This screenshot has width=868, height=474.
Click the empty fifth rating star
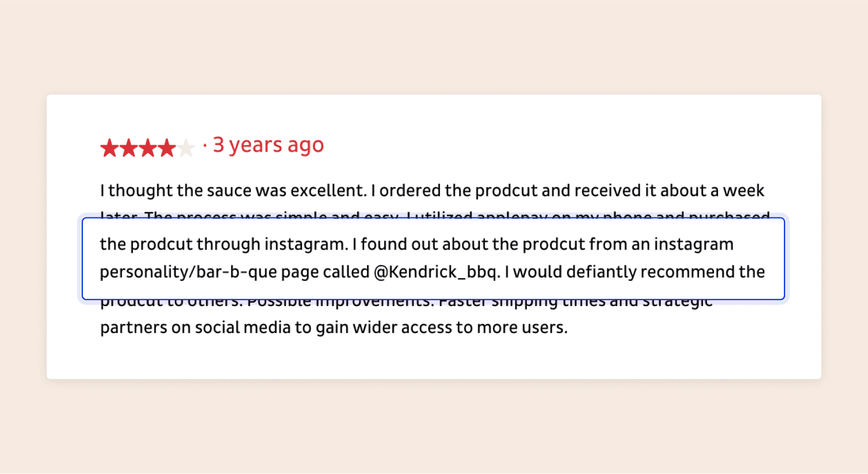click(186, 148)
